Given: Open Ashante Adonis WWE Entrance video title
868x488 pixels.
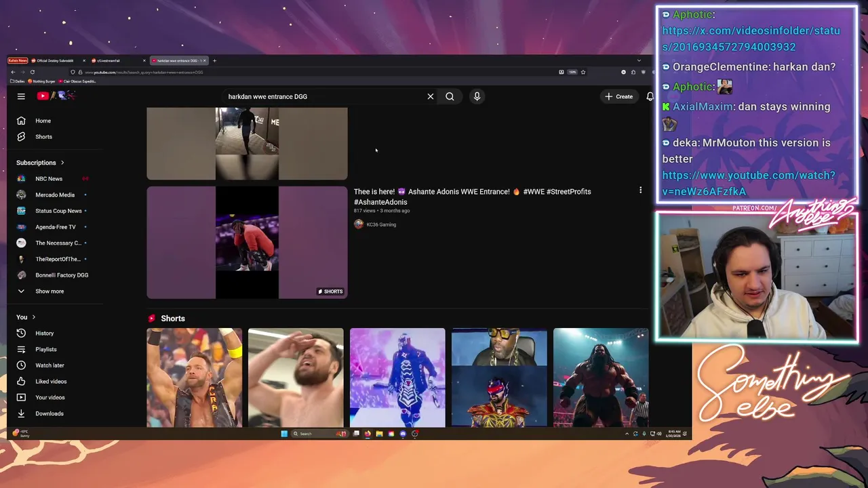Looking at the screenshot, I should [x=472, y=197].
